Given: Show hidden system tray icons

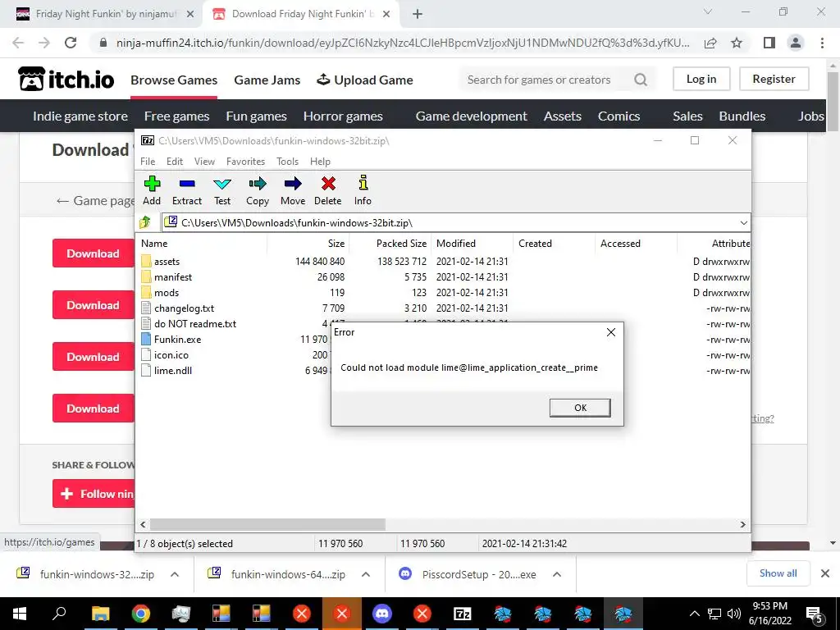Looking at the screenshot, I should click(x=694, y=614).
